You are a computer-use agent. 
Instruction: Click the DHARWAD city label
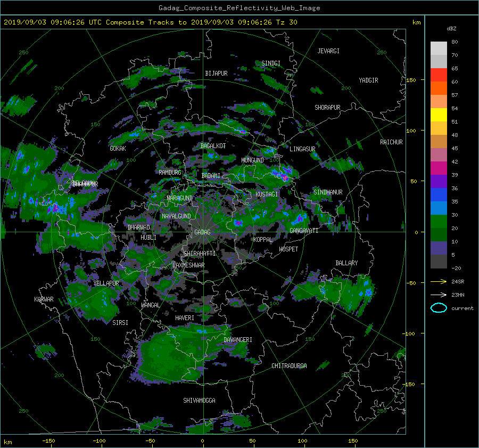click(139, 227)
